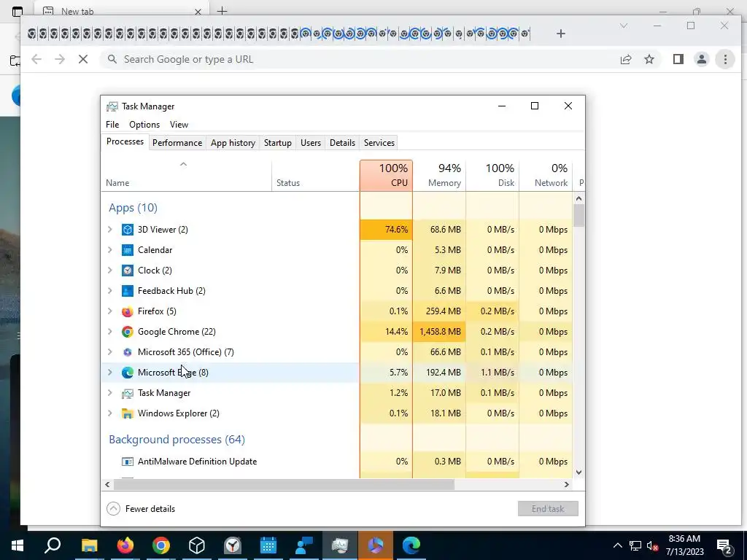Click the Feedback Hub icon in process list
Image resolution: width=747 pixels, height=560 pixels.
pyautogui.click(x=127, y=291)
